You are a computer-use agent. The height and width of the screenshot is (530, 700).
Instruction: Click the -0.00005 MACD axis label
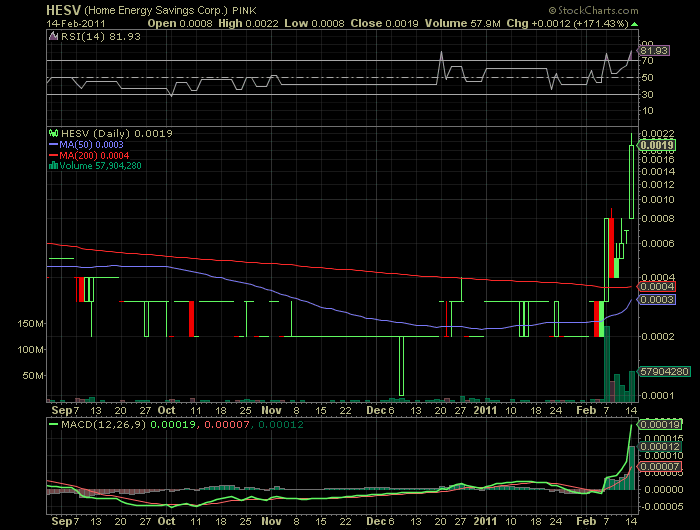coord(662,507)
